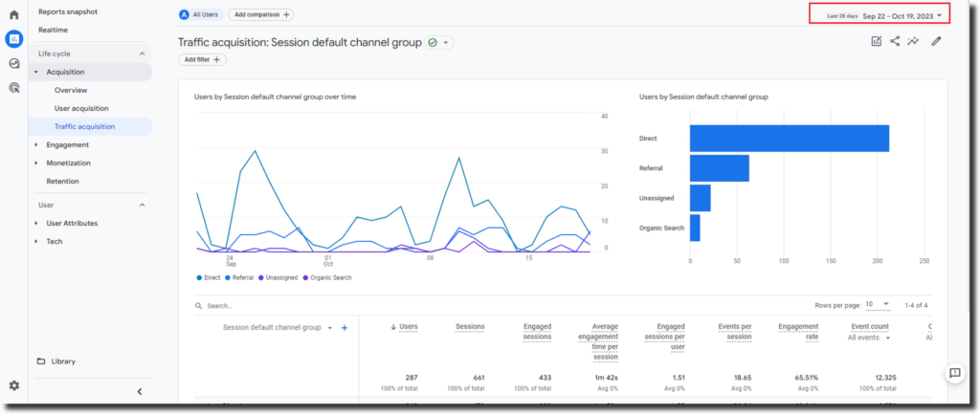The width and height of the screenshot is (980, 414).
Task: Open the Advertising icon in left rail
Action: [x=13, y=87]
